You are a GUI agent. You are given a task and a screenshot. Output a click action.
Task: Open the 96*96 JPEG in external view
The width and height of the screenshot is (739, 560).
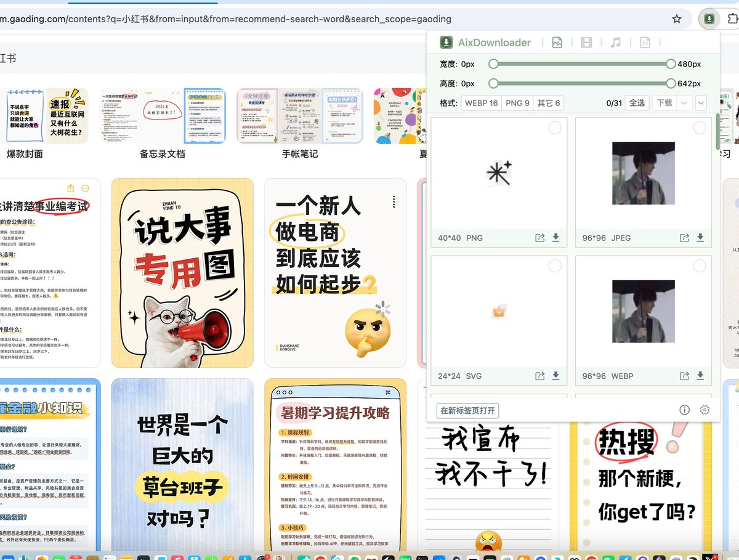click(684, 238)
